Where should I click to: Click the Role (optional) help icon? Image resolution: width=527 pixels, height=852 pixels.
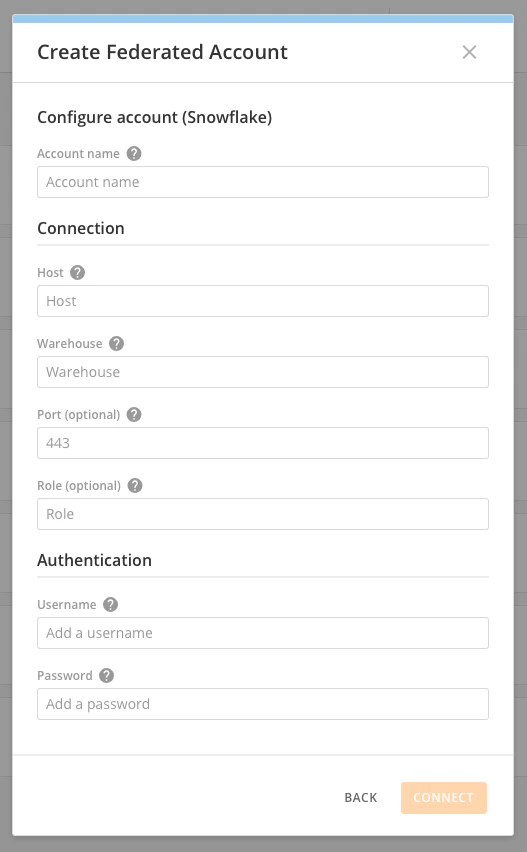pyautogui.click(x=135, y=486)
